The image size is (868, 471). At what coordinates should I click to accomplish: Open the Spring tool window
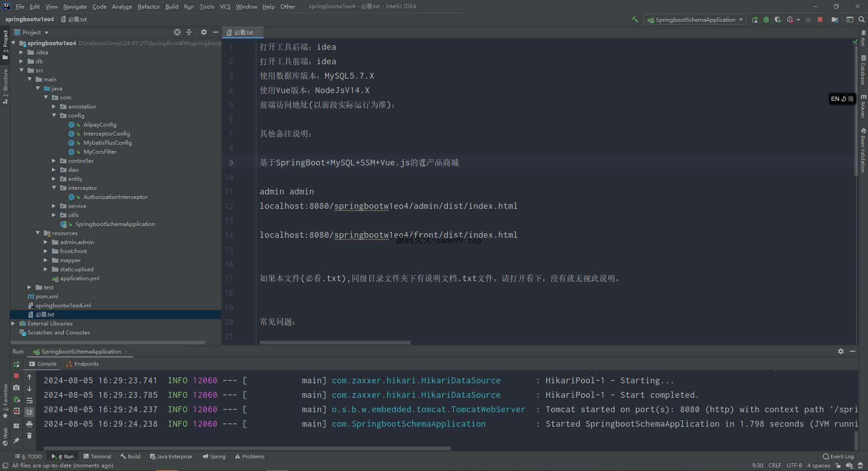tap(214, 457)
